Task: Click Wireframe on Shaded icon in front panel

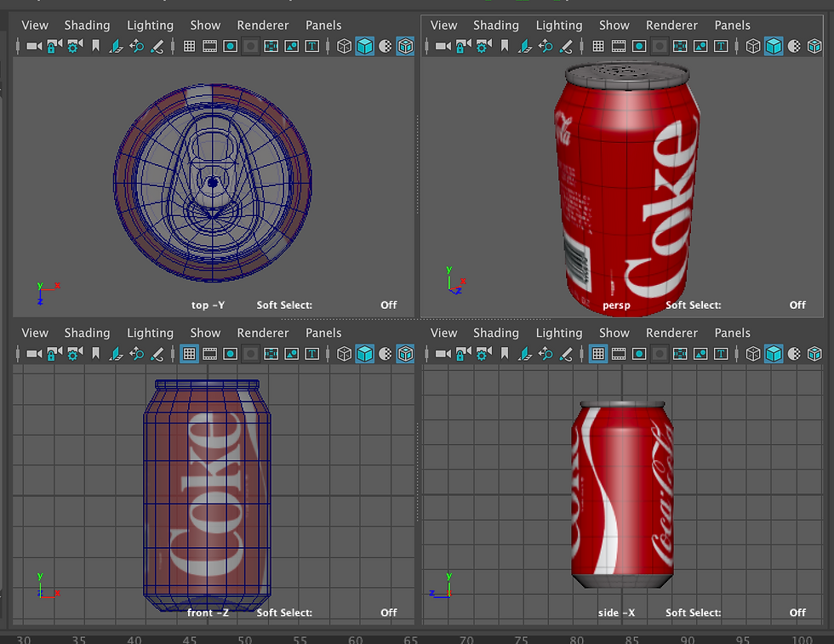Action: tap(405, 354)
